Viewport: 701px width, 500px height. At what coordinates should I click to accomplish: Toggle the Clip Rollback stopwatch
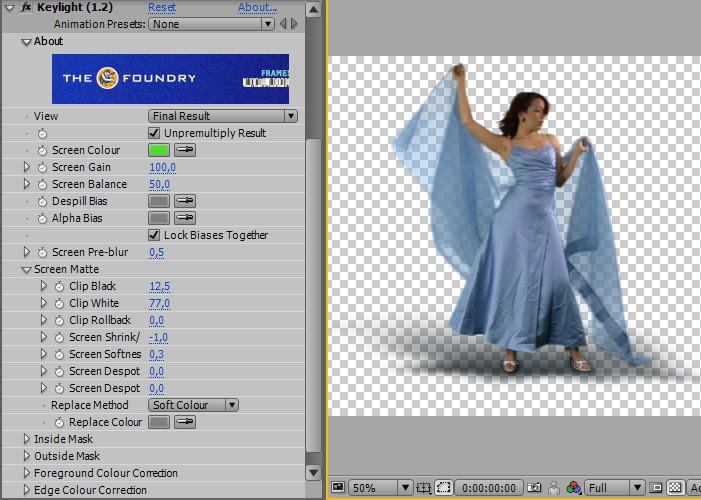59,320
